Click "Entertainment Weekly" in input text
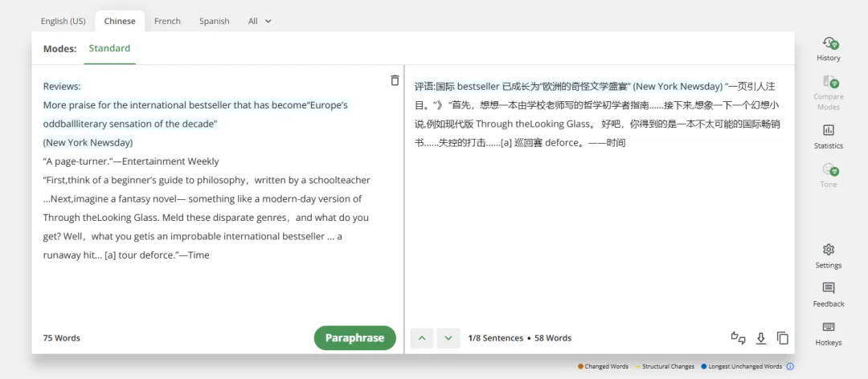 pyautogui.click(x=172, y=161)
